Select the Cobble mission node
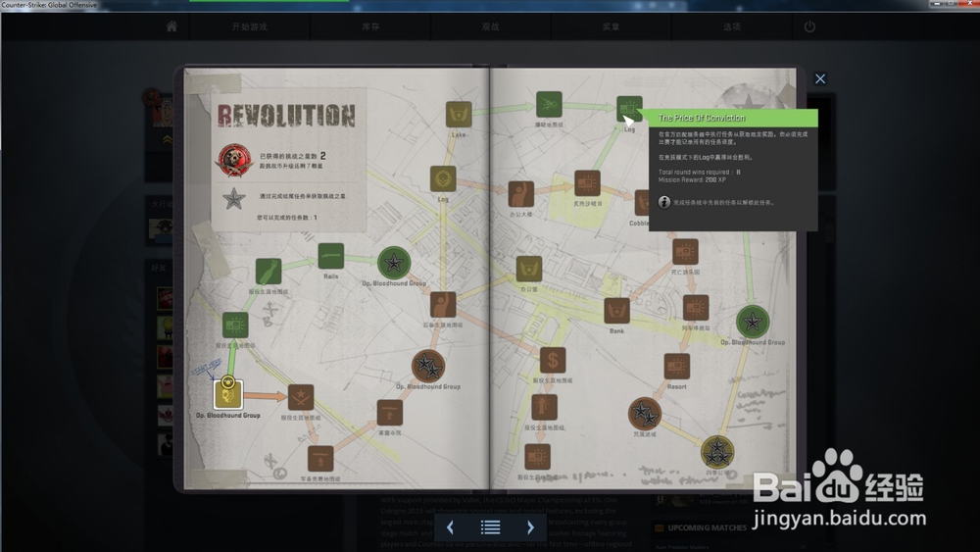 (x=642, y=203)
